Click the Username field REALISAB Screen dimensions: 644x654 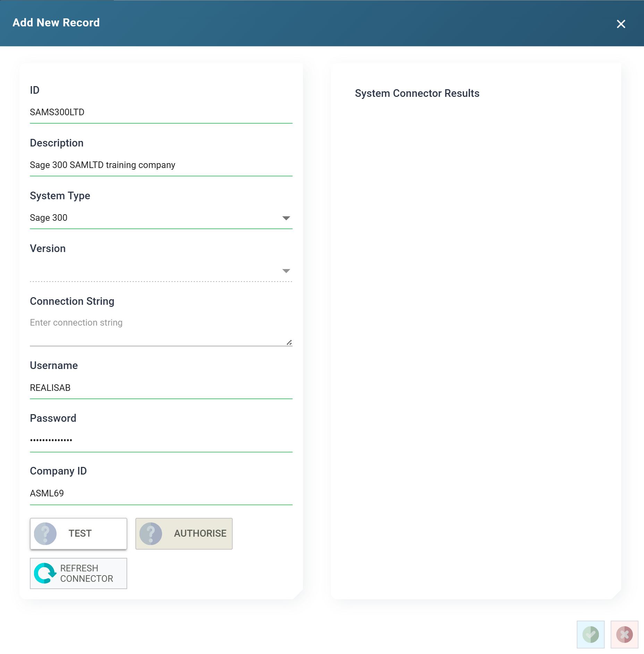[161, 388]
